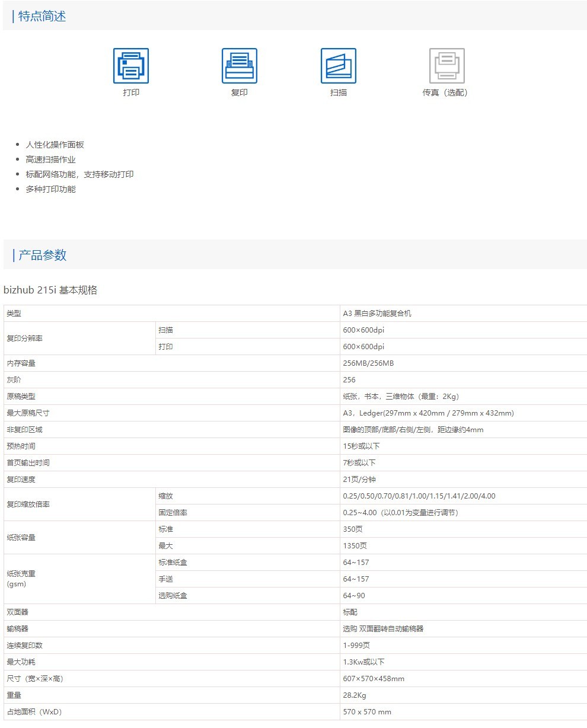The image size is (587, 728).
Task: Click the 输稿器 row label
Action: [x=17, y=629]
